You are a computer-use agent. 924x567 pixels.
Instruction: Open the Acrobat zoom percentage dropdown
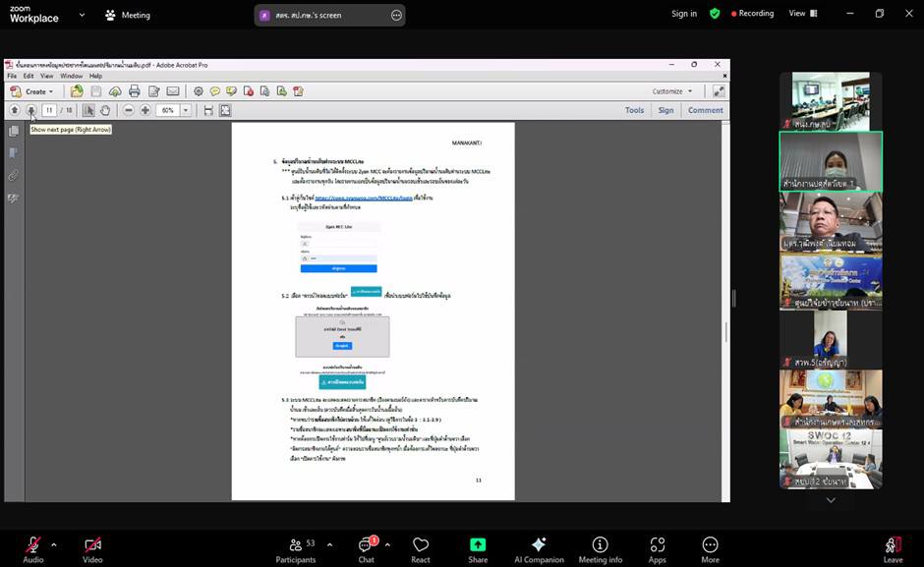click(186, 110)
